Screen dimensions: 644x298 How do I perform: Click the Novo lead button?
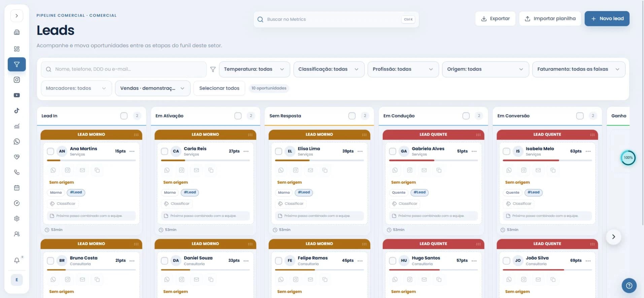point(607,19)
